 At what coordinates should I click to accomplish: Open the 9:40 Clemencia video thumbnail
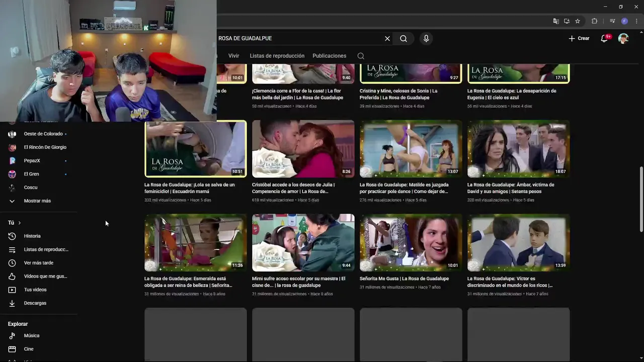[x=303, y=74]
